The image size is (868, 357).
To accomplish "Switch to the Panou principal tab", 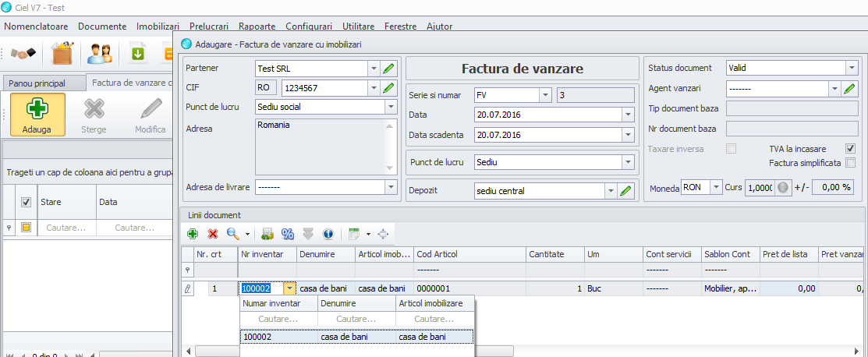I will pyautogui.click(x=44, y=83).
